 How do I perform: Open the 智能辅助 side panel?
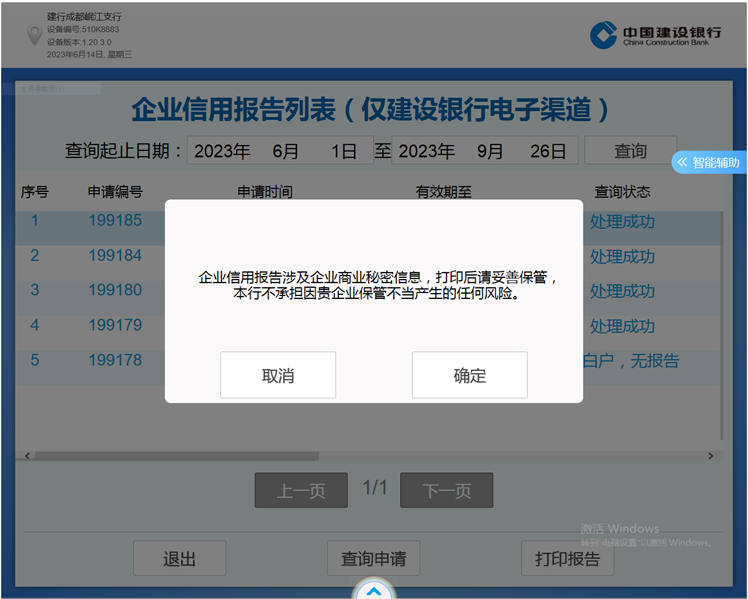(709, 162)
